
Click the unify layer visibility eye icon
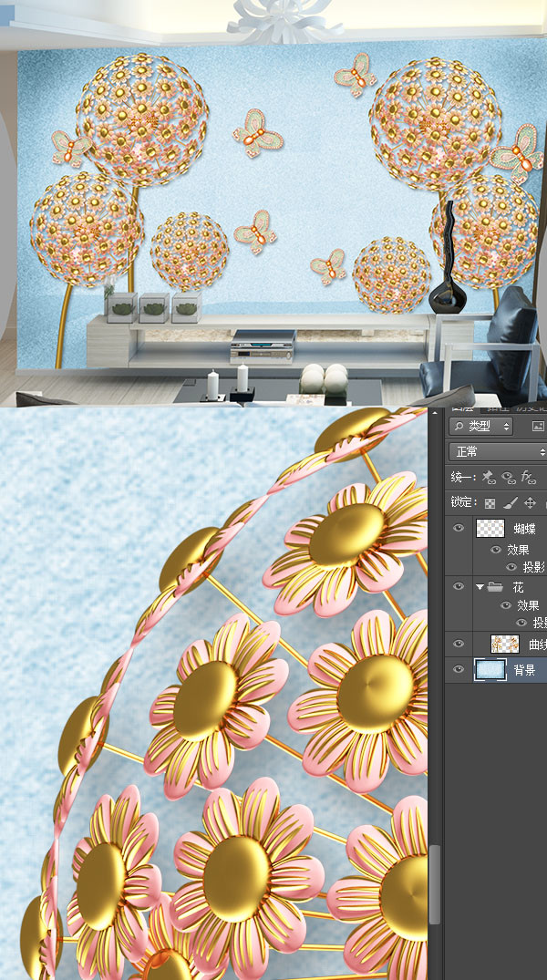point(508,478)
